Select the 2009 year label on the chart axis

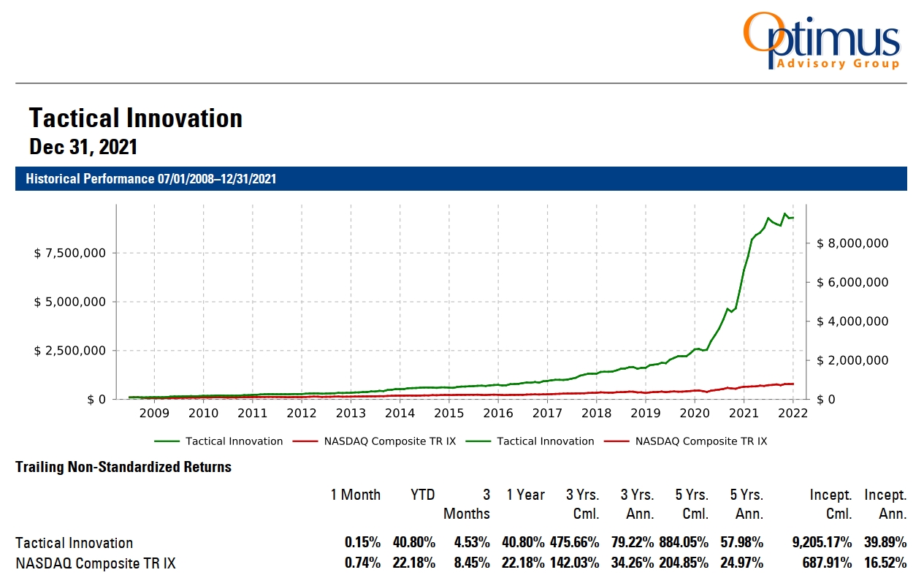click(154, 414)
